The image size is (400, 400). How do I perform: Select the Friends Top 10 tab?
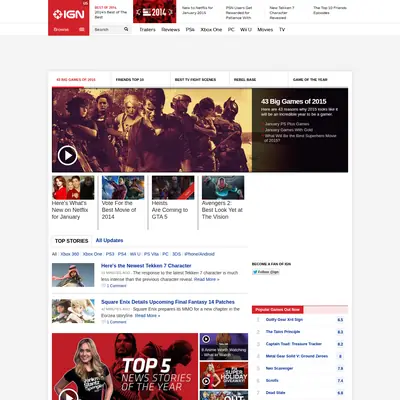(x=130, y=80)
